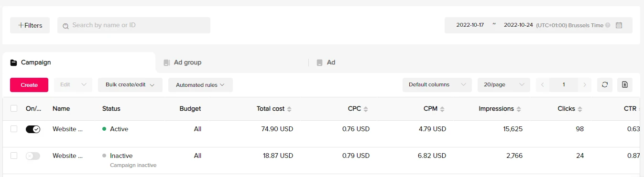
Task: Check the select-all header checkbox
Action: point(14,109)
